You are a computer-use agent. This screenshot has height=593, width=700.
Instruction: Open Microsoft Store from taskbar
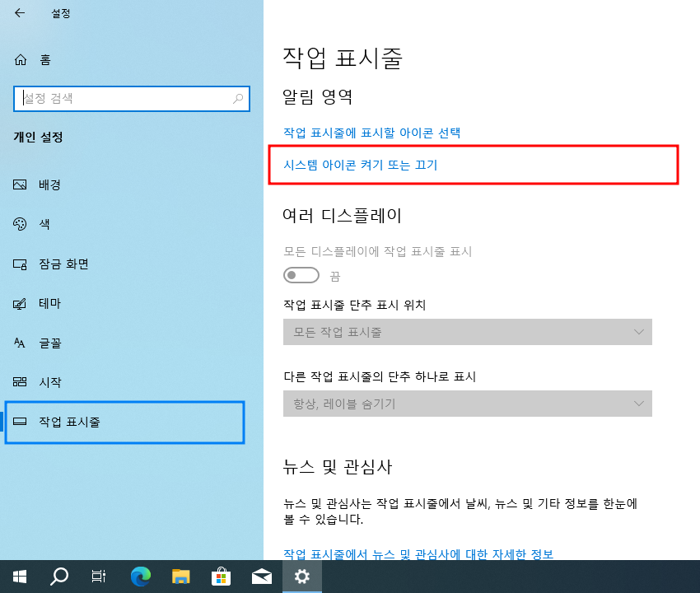click(x=221, y=577)
